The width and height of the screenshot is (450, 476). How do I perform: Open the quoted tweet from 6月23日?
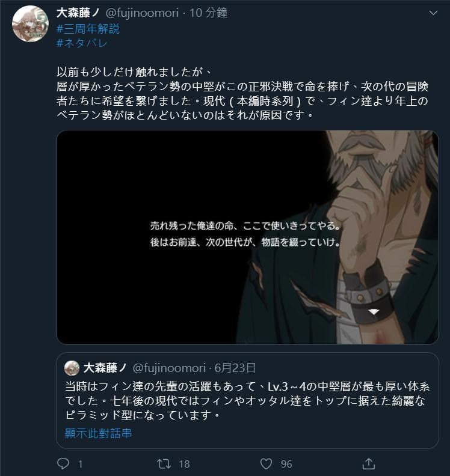247,400
